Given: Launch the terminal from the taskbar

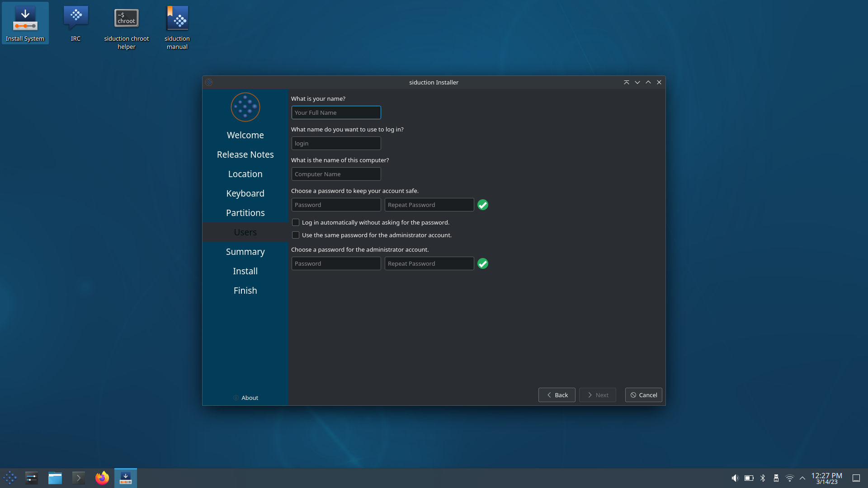Looking at the screenshot, I should tap(79, 478).
